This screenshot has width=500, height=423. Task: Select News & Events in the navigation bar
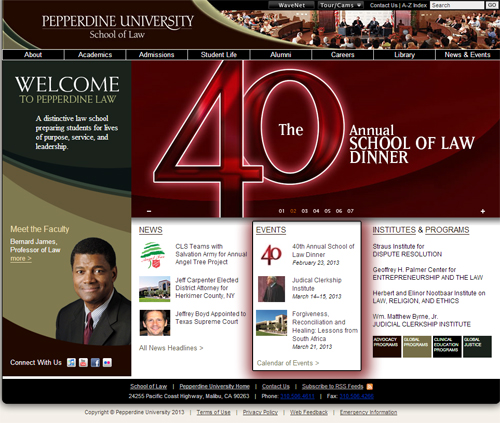[467, 55]
